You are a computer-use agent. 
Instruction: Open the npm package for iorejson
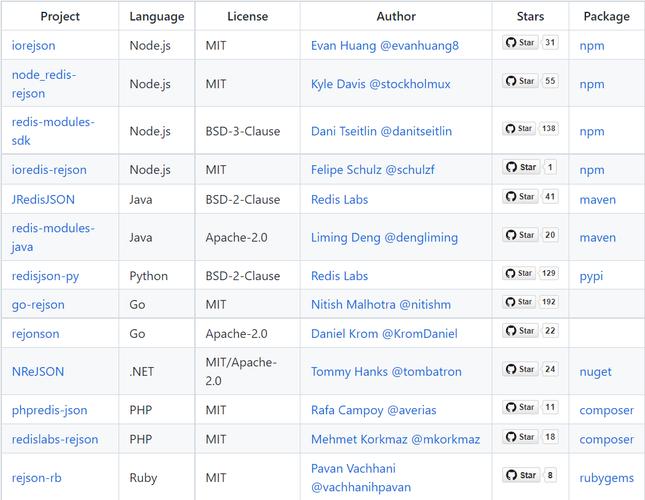[x=592, y=46]
